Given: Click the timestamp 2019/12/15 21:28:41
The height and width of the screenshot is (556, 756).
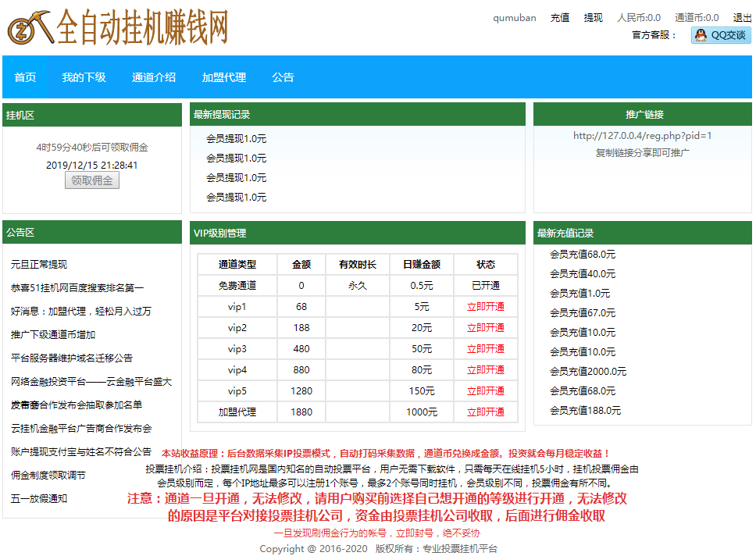Looking at the screenshot, I should pos(92,165).
